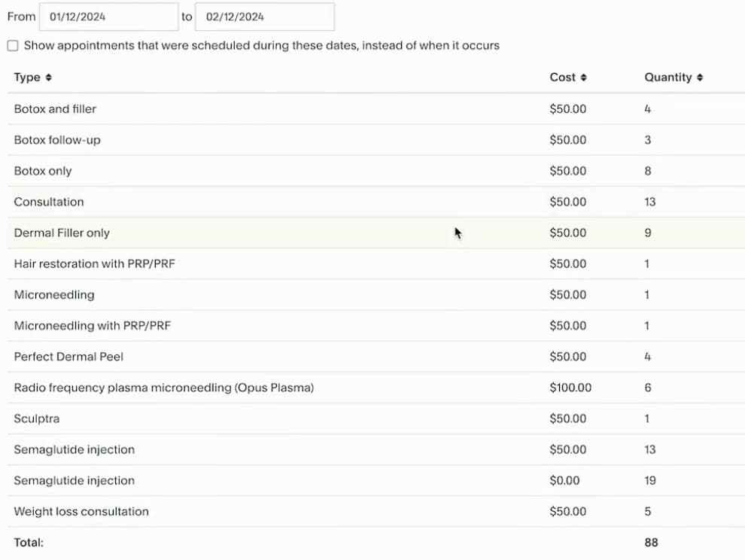Click the $100.00 cost value
The height and width of the screenshot is (560, 745).
click(x=570, y=388)
